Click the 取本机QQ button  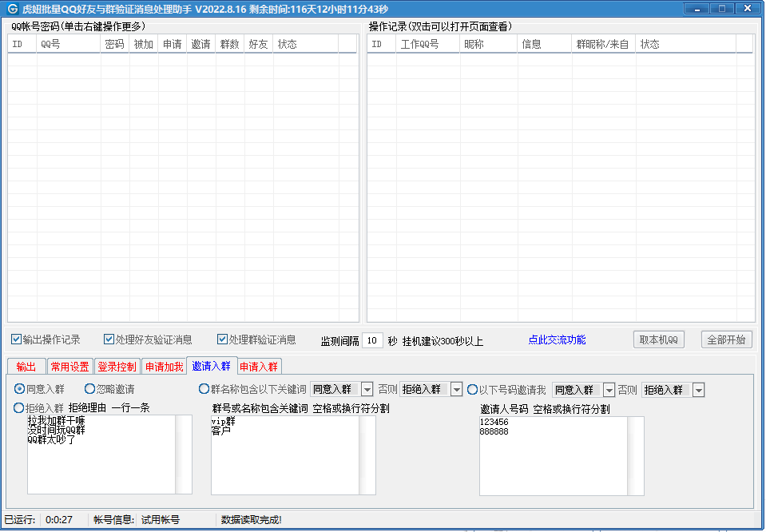pyautogui.click(x=658, y=339)
